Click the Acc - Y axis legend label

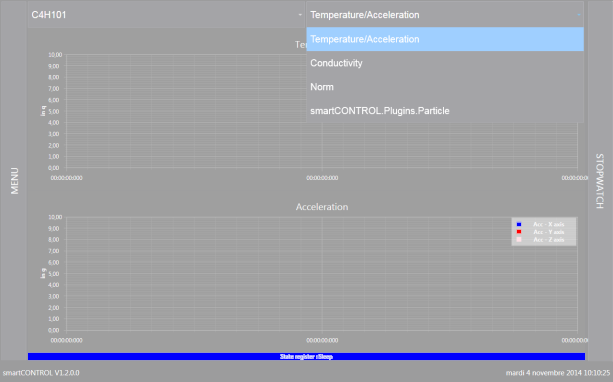[x=548, y=232]
